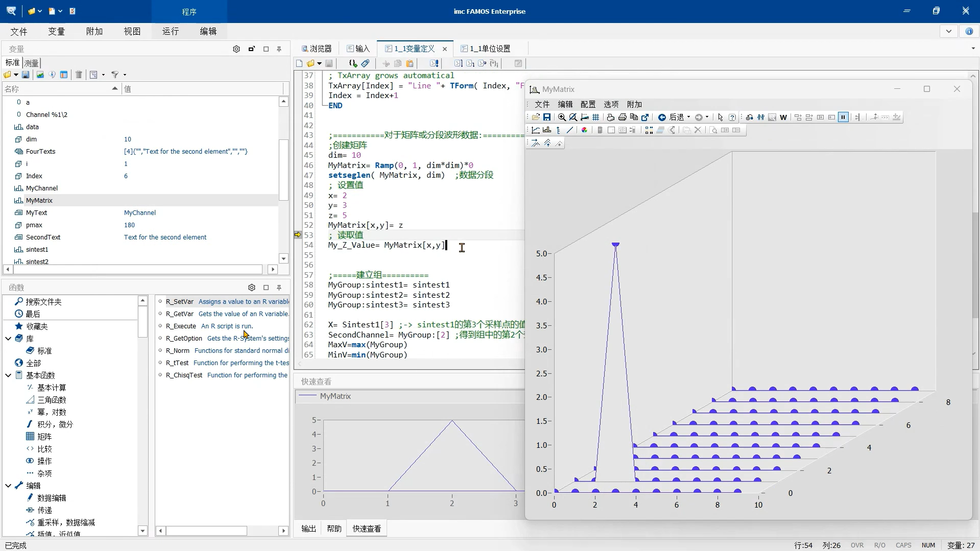Click the new document icon in editor toolbar
The image size is (980, 551).
[299, 63]
